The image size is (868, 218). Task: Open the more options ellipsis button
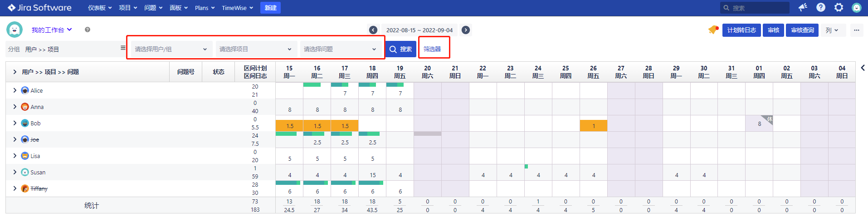(856, 30)
